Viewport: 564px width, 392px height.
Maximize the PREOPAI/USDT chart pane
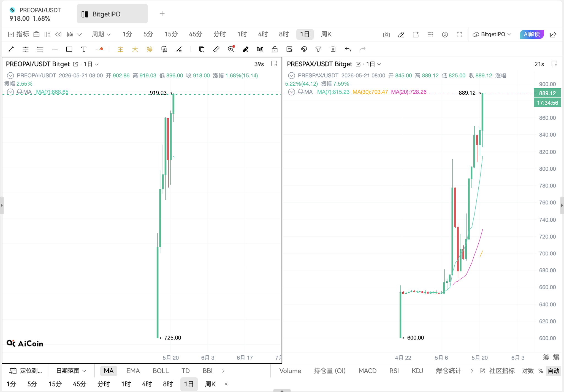pos(274,64)
